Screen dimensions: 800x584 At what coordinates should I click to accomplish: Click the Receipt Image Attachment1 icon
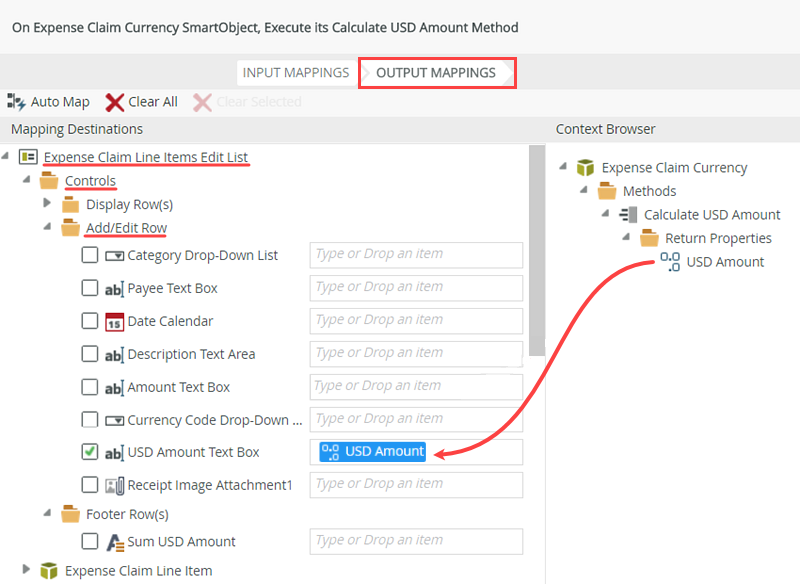tap(114, 486)
